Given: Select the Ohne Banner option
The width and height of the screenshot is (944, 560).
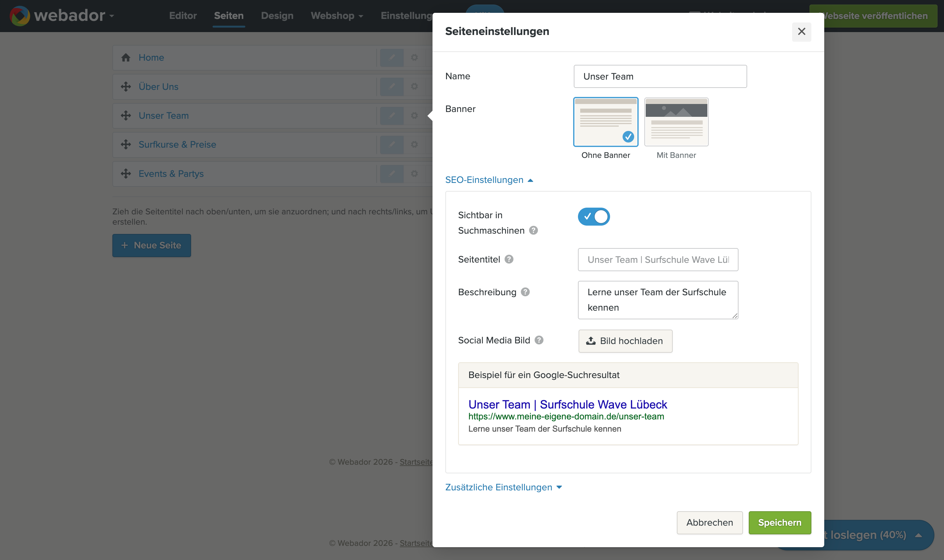Looking at the screenshot, I should click(x=606, y=122).
